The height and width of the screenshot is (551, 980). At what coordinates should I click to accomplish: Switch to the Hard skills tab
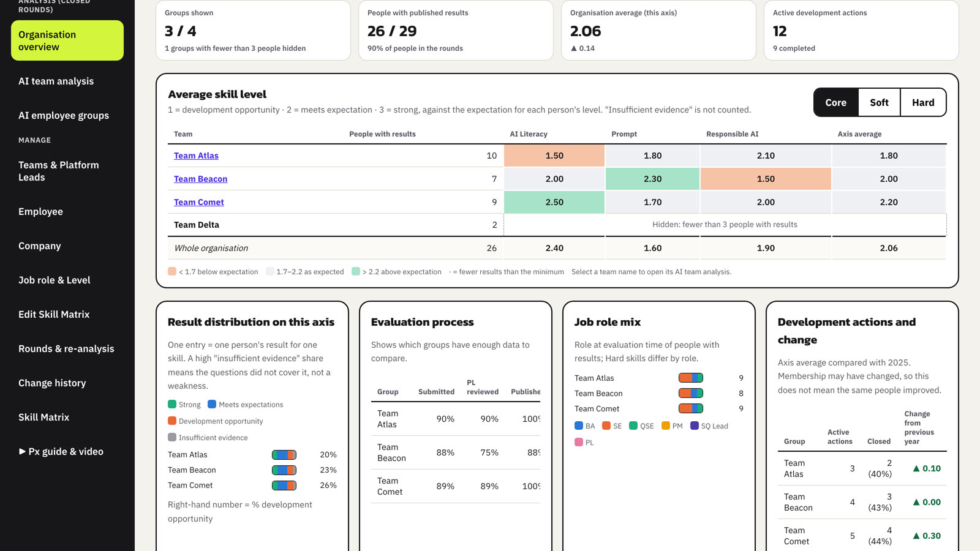coord(923,102)
